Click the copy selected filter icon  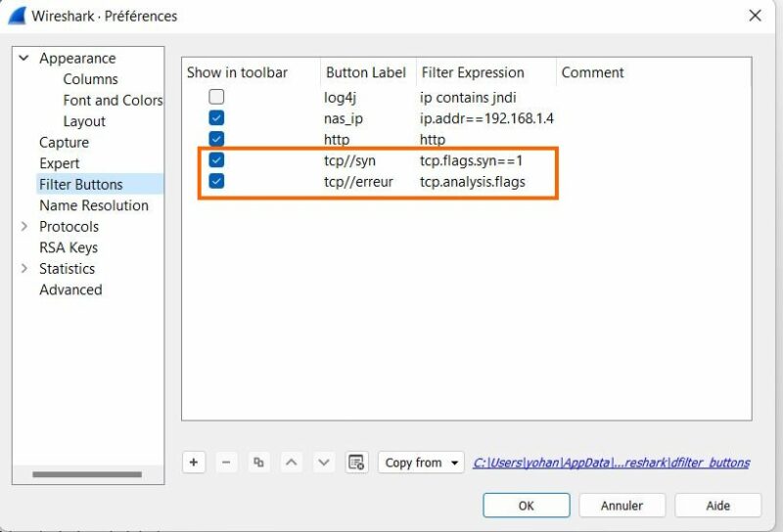click(x=258, y=463)
